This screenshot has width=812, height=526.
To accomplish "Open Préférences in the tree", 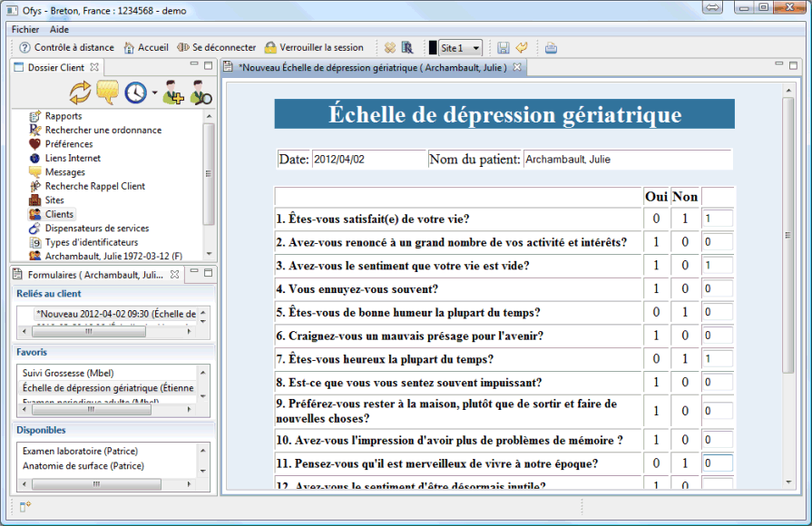I will (69, 144).
